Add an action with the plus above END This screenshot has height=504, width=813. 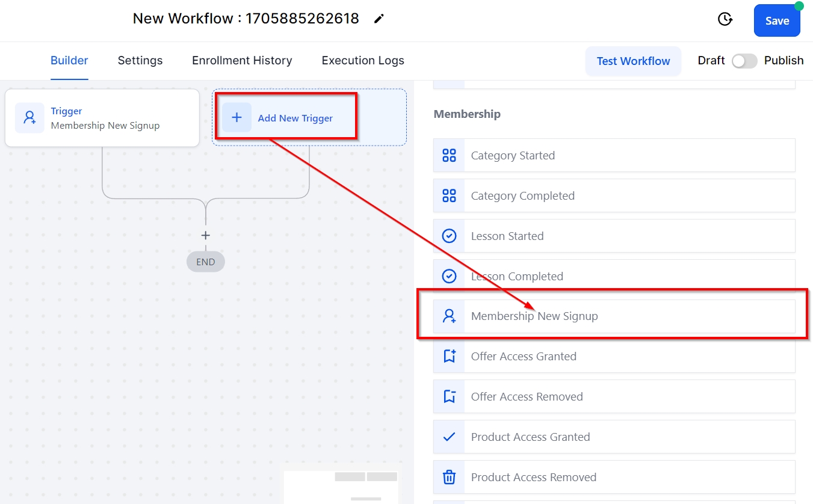coord(205,236)
